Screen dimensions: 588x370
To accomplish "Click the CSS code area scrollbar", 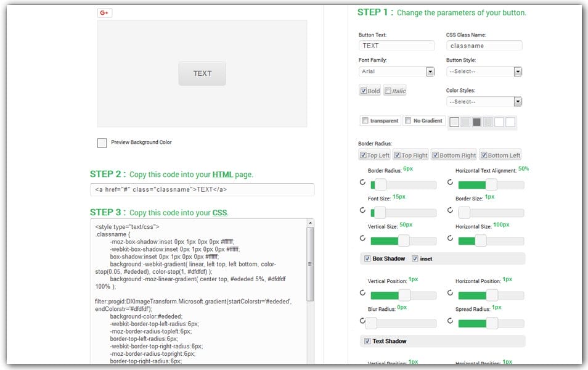I will 310,265.
